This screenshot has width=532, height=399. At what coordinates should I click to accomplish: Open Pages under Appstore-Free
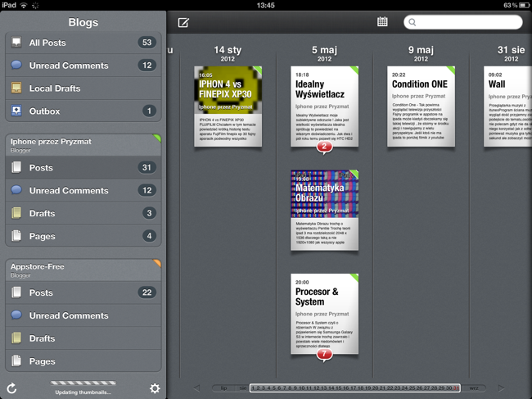[x=83, y=361]
